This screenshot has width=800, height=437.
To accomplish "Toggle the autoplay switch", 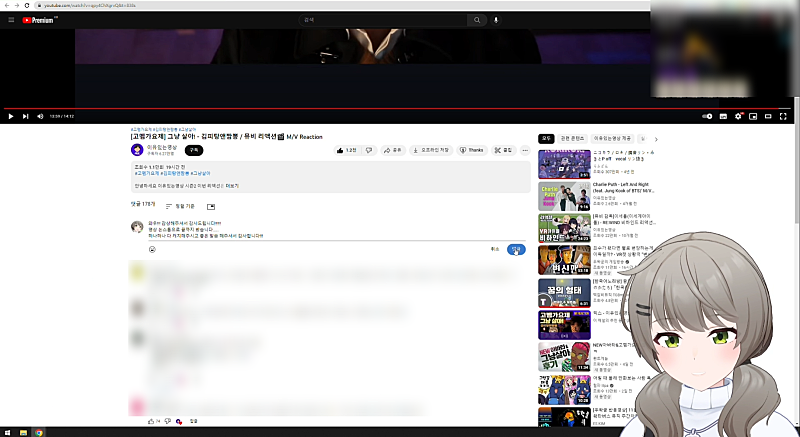I will point(707,116).
